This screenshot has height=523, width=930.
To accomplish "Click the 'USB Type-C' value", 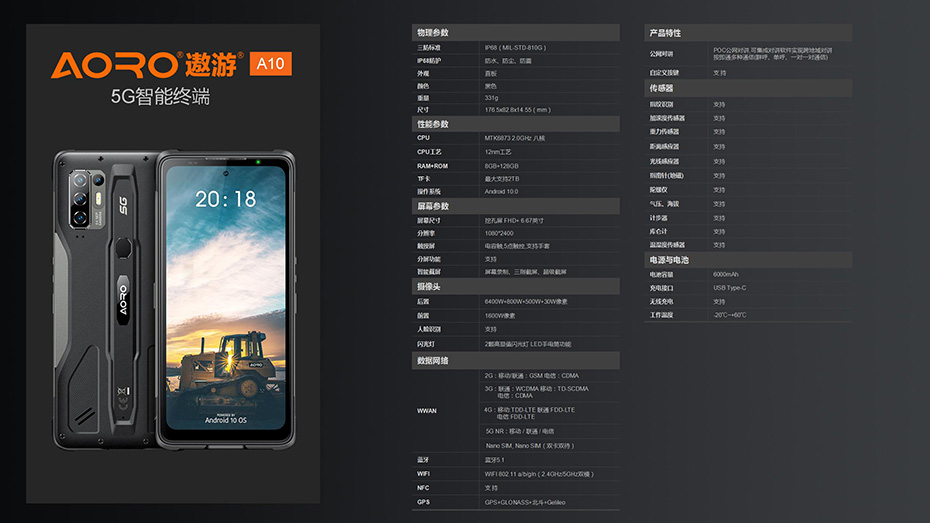I will pyautogui.click(x=730, y=288).
